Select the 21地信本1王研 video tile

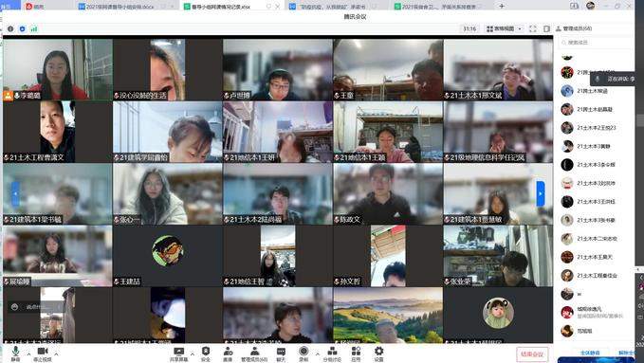(x=278, y=132)
